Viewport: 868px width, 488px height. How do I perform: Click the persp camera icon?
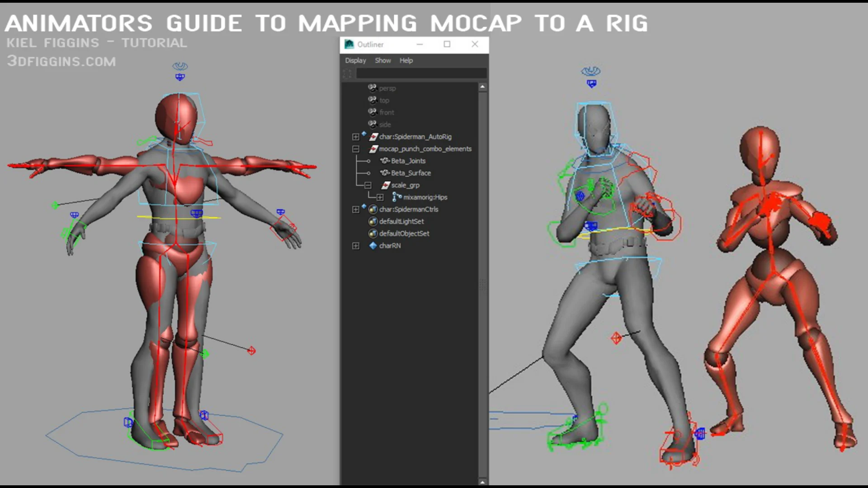(373, 88)
